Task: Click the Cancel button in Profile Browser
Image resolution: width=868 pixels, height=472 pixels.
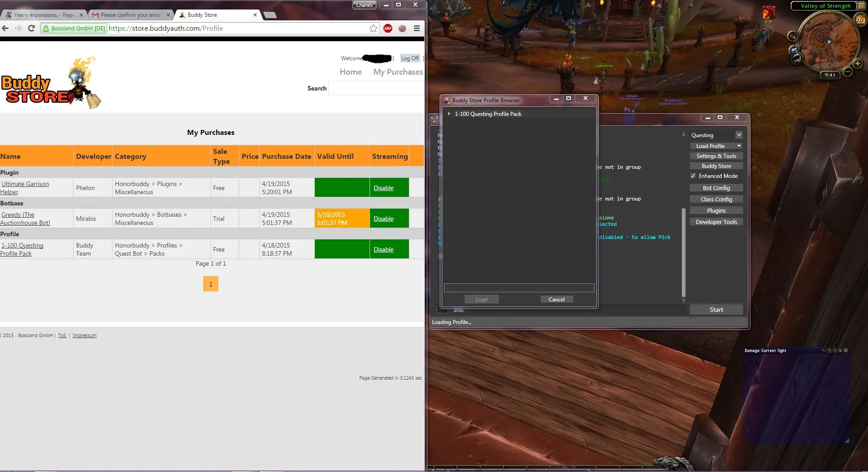Action: pyautogui.click(x=556, y=299)
